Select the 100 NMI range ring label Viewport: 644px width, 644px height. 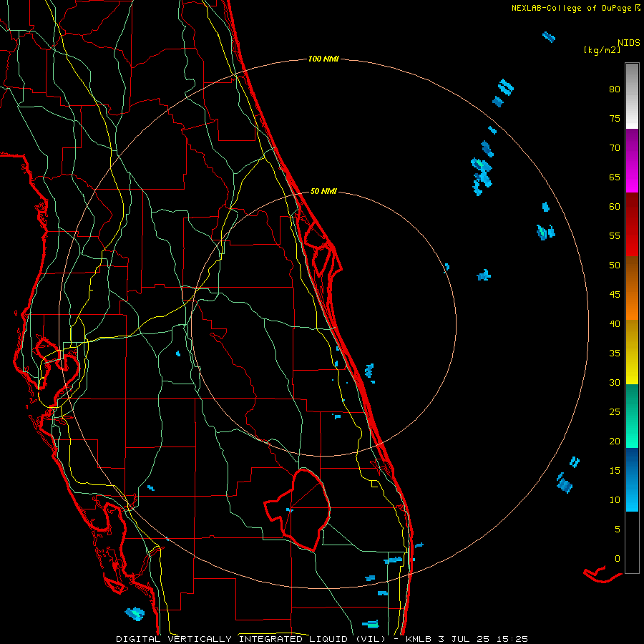coord(323,59)
